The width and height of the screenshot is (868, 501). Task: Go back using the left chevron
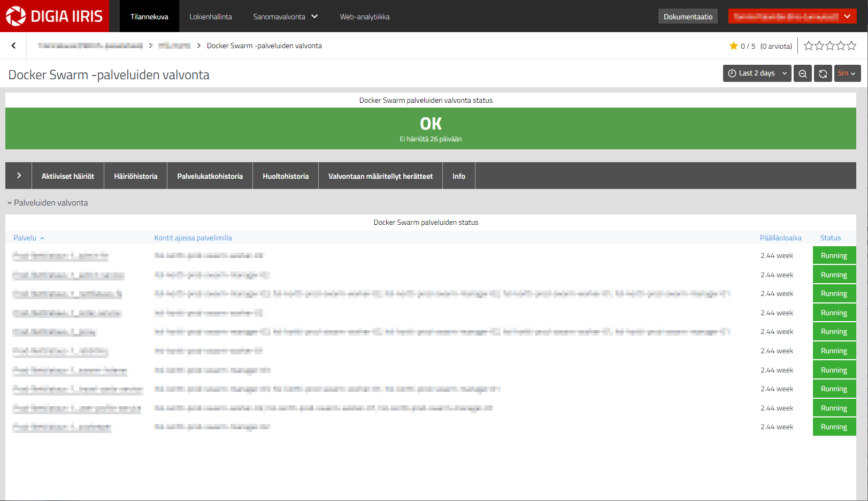click(x=14, y=45)
